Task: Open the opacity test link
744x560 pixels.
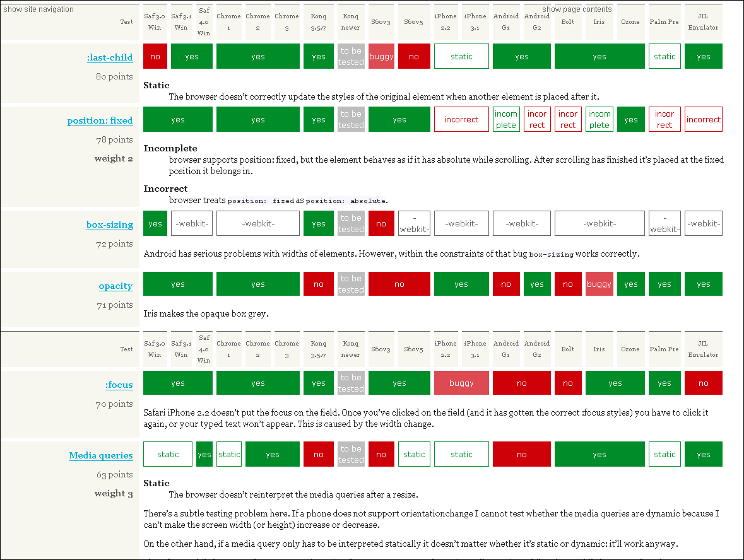Action: [x=115, y=286]
